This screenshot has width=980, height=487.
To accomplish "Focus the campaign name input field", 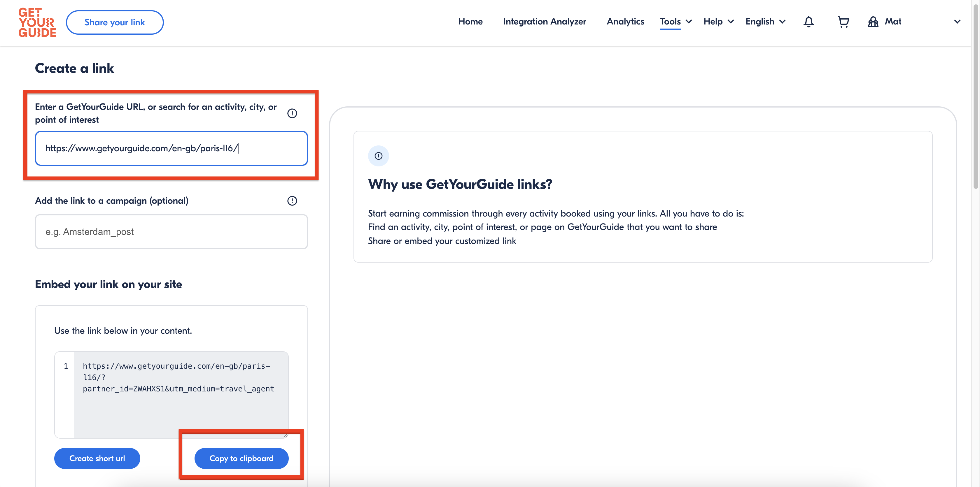I will click(x=171, y=231).
